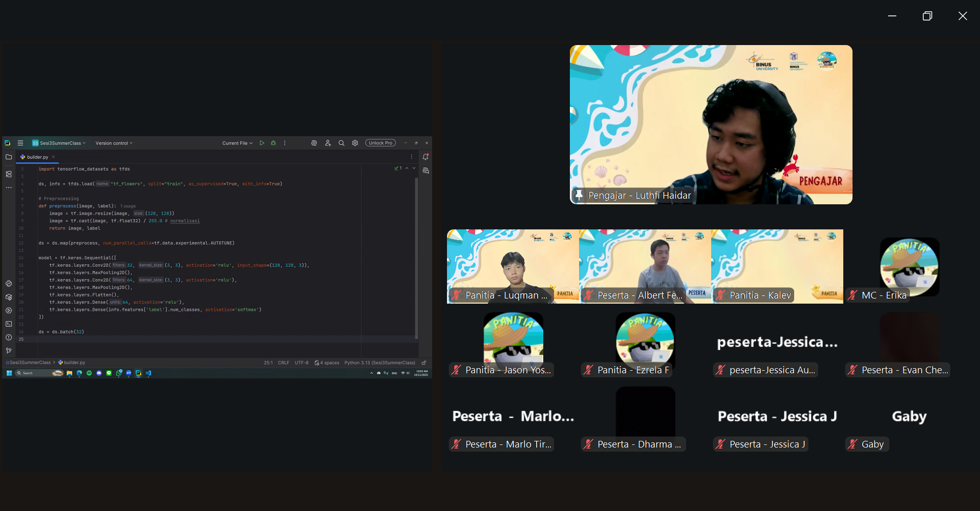Click the Unlock Pro button
This screenshot has height=511, width=980.
coord(380,143)
